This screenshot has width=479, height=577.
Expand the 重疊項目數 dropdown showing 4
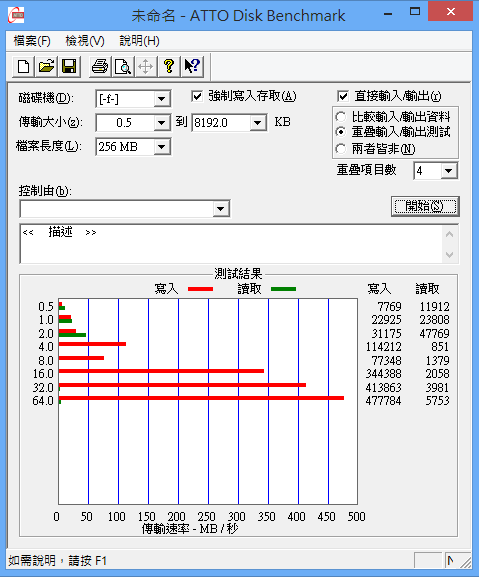click(x=448, y=171)
